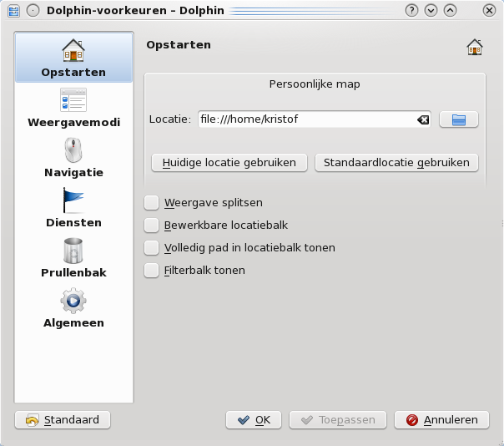Enable Weergave splitsen checkbox
Image resolution: width=504 pixels, height=446 pixels.
coord(151,202)
